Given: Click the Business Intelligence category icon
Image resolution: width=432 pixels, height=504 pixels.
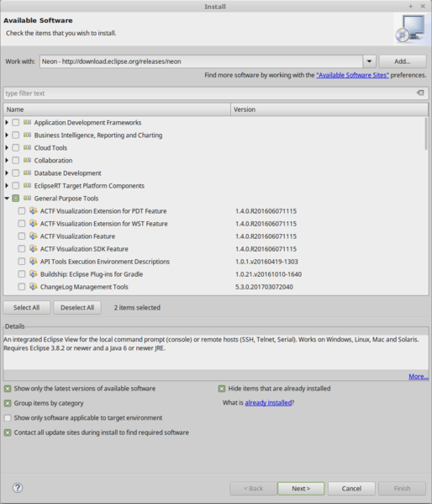Looking at the screenshot, I should click(27, 135).
